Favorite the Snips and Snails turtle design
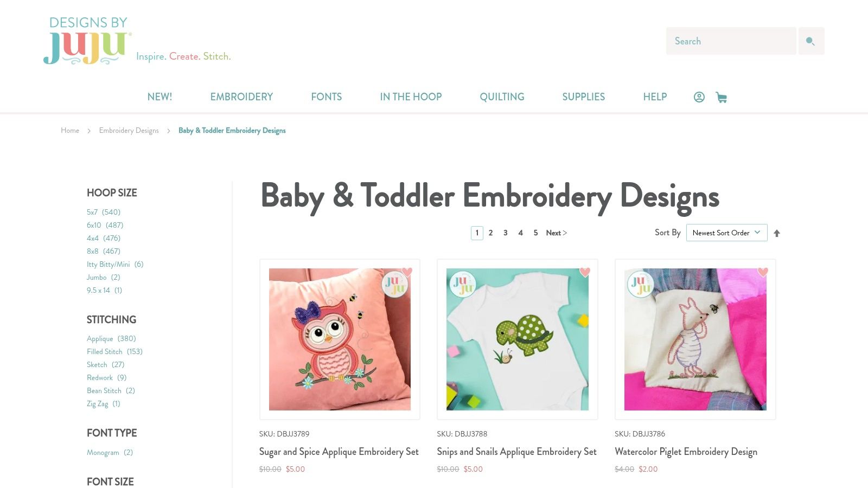This screenshot has height=488, width=868. point(585,272)
